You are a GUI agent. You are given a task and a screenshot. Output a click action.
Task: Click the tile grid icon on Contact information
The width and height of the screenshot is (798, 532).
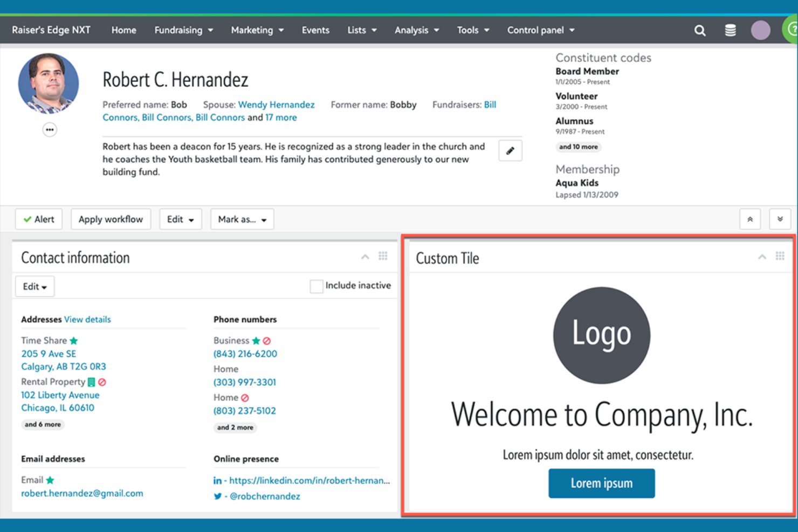383,256
